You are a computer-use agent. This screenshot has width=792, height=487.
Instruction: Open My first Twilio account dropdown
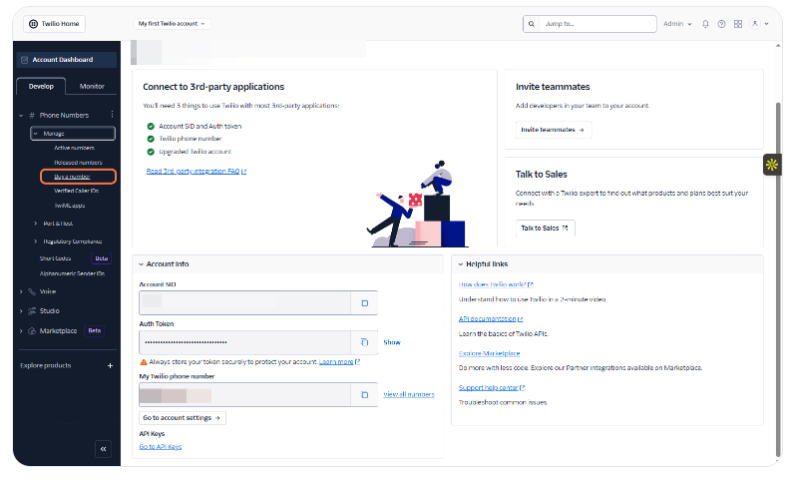pos(172,24)
